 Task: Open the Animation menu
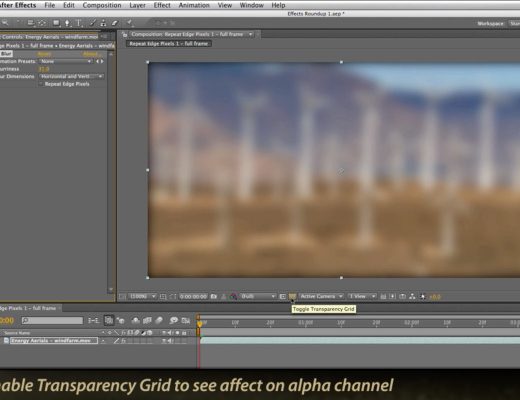click(194, 5)
